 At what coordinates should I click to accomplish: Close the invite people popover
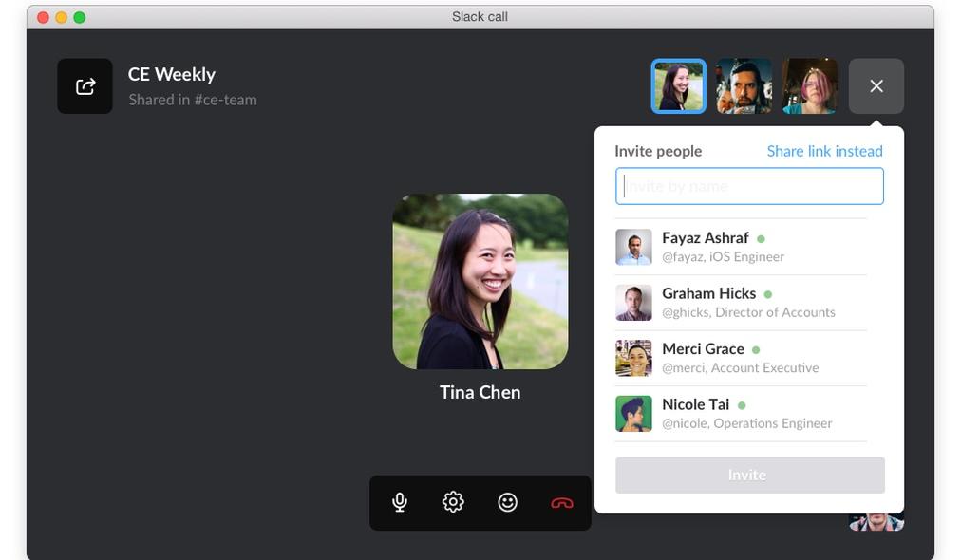coord(876,85)
